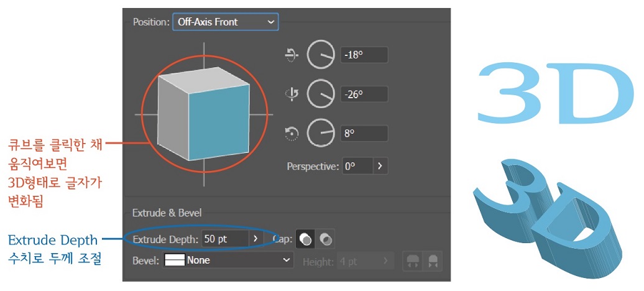Click the disabled Height field showing 4 pt

[357, 261]
